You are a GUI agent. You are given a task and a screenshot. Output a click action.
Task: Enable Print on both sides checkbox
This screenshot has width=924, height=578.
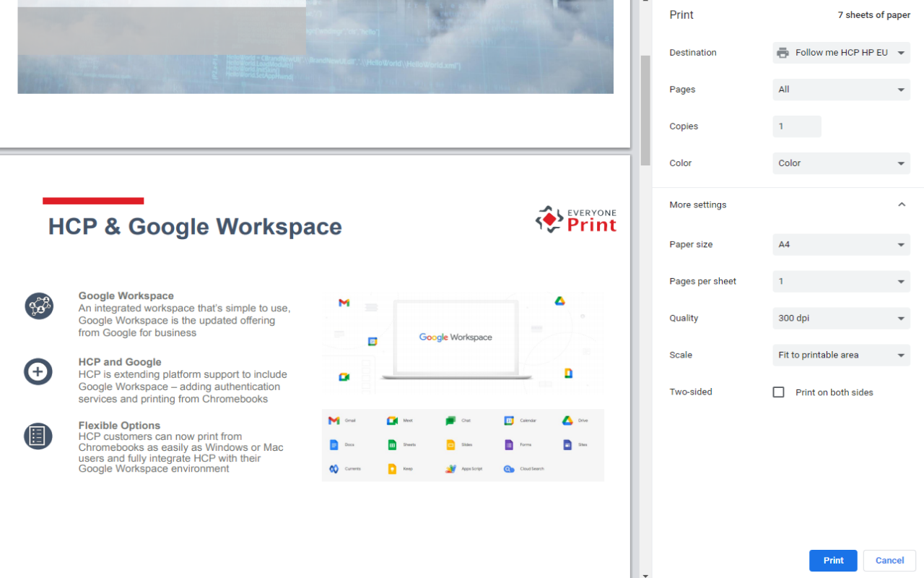778,392
